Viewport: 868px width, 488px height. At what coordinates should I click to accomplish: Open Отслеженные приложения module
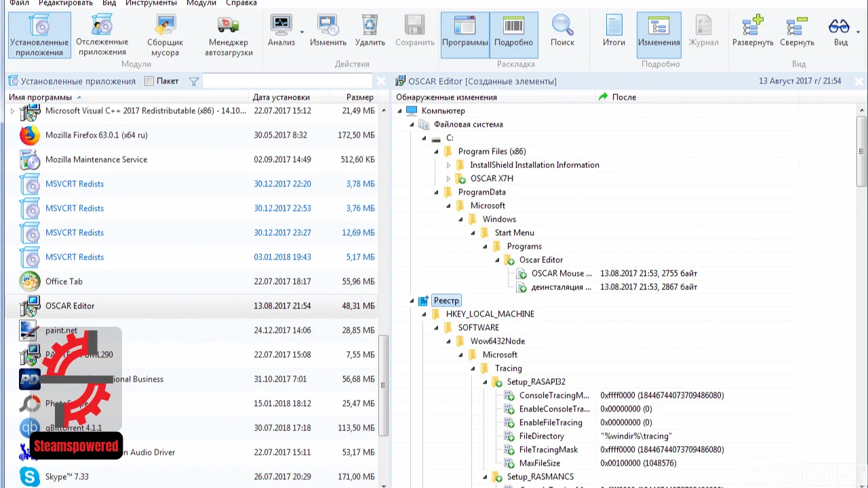102,35
